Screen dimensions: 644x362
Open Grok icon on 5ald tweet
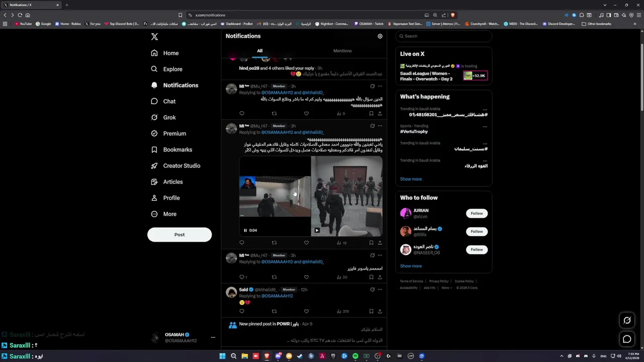click(372, 290)
